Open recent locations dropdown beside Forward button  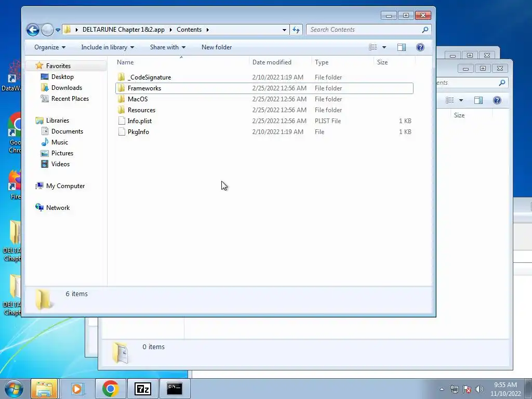pos(58,30)
